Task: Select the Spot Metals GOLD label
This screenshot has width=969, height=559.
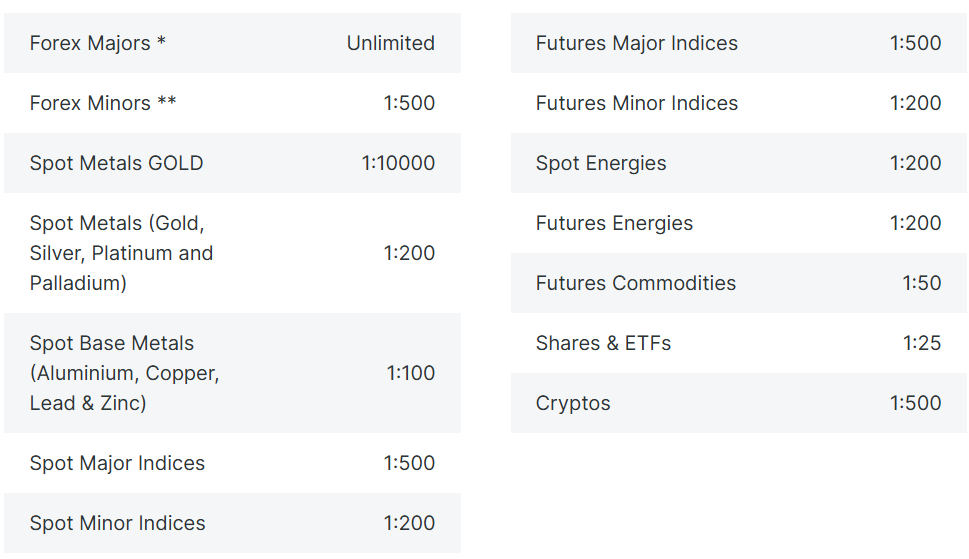Action: [116, 163]
